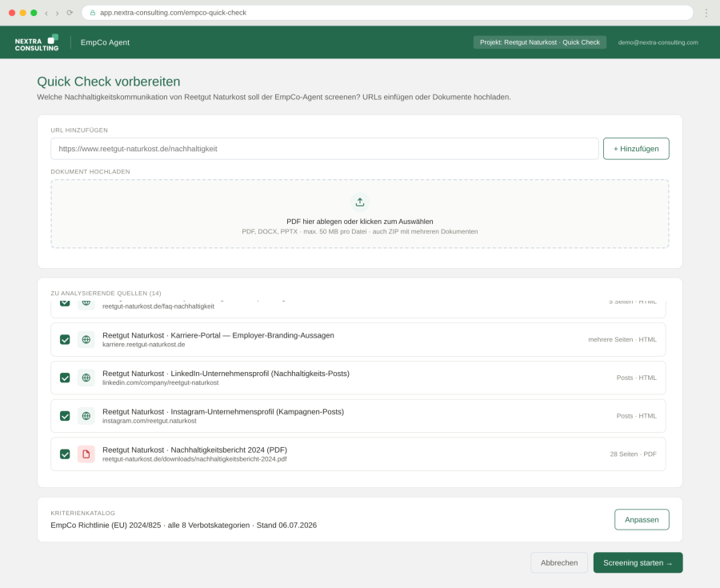Click globe icon of Instagram-Unternehmensprofil source
The image size is (720, 588).
(86, 416)
